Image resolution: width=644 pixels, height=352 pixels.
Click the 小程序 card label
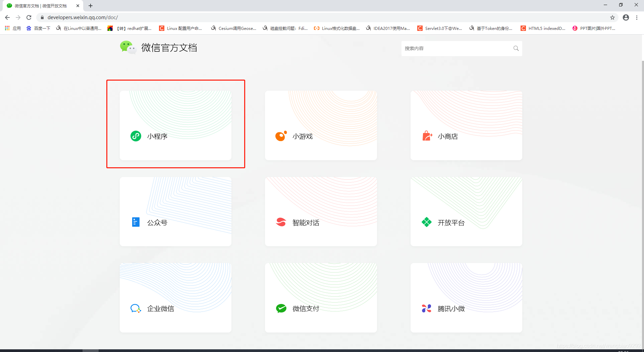pyautogui.click(x=157, y=136)
